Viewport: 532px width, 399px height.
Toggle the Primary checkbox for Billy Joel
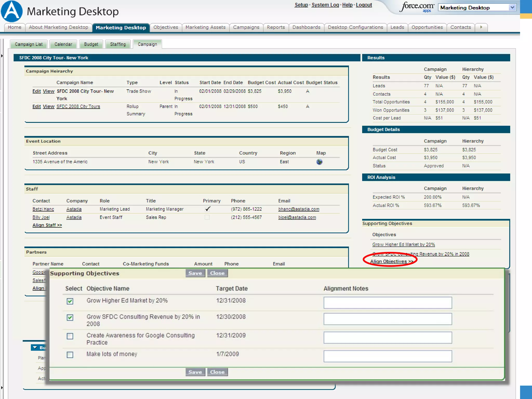207,217
